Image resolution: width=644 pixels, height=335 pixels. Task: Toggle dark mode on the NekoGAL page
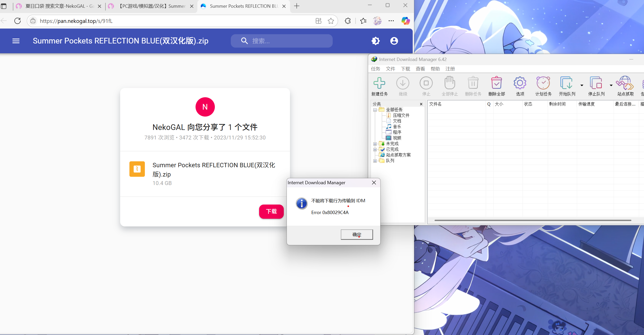point(375,41)
